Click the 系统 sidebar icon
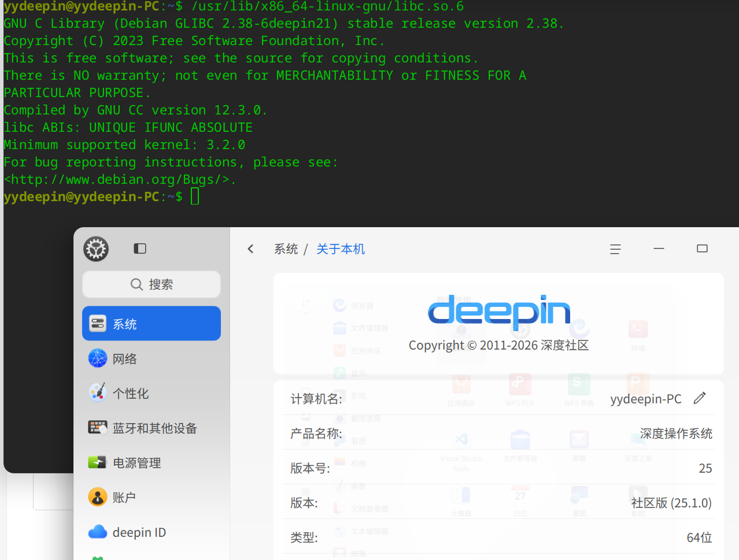 pyautogui.click(x=98, y=324)
